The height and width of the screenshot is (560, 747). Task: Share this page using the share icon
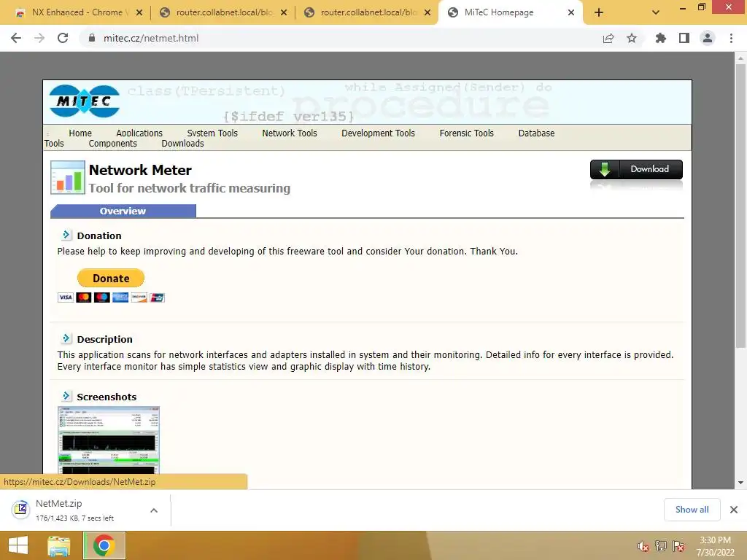[x=608, y=38]
